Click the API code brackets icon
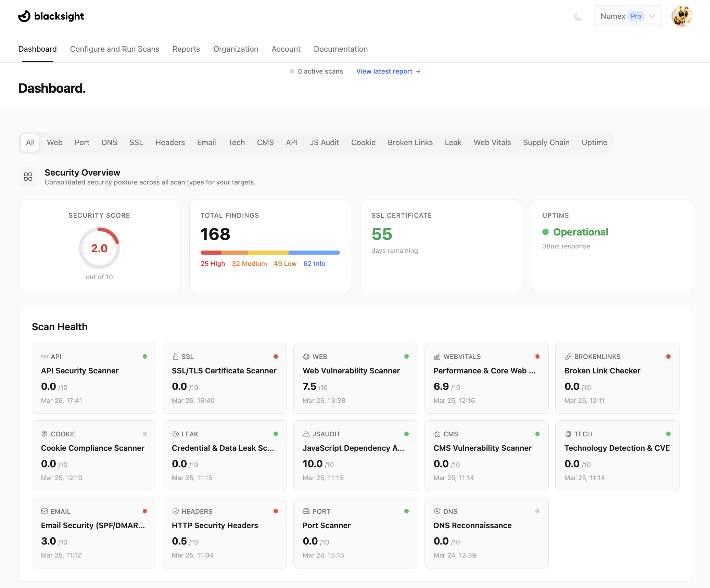Viewport: 710px width, 588px height. coord(45,357)
